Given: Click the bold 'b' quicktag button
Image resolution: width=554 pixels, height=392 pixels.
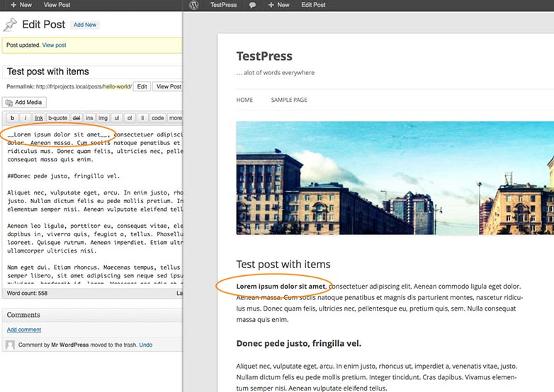Looking at the screenshot, I should (x=12, y=118).
